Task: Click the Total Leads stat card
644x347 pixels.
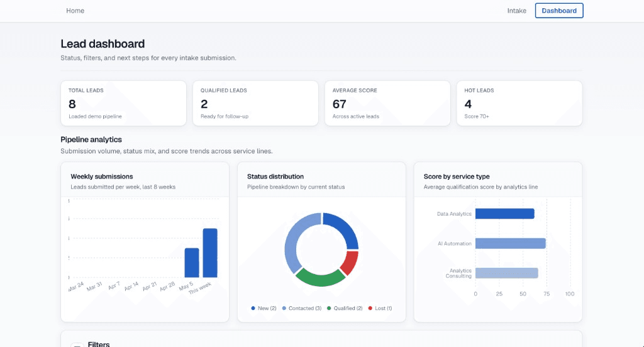Action: click(x=124, y=103)
